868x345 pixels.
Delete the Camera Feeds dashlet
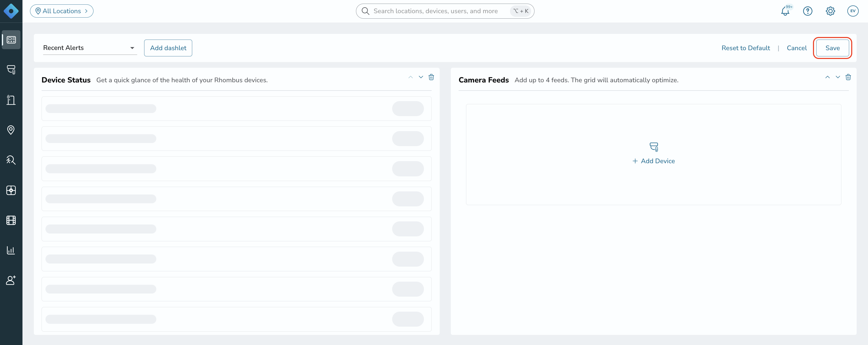(848, 77)
